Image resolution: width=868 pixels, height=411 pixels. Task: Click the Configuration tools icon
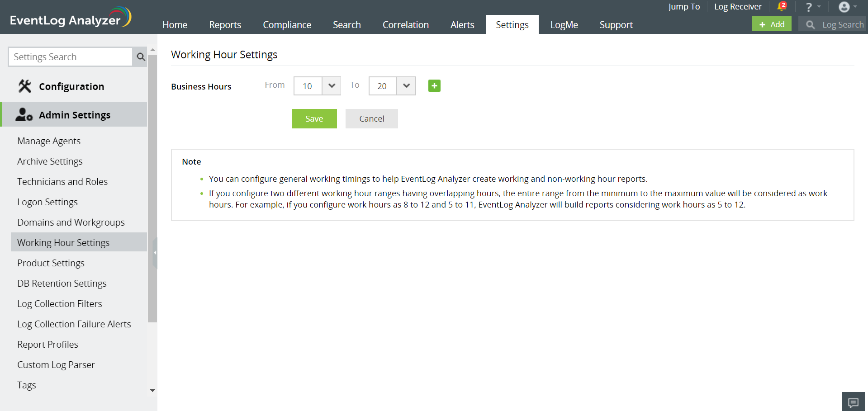pos(25,86)
